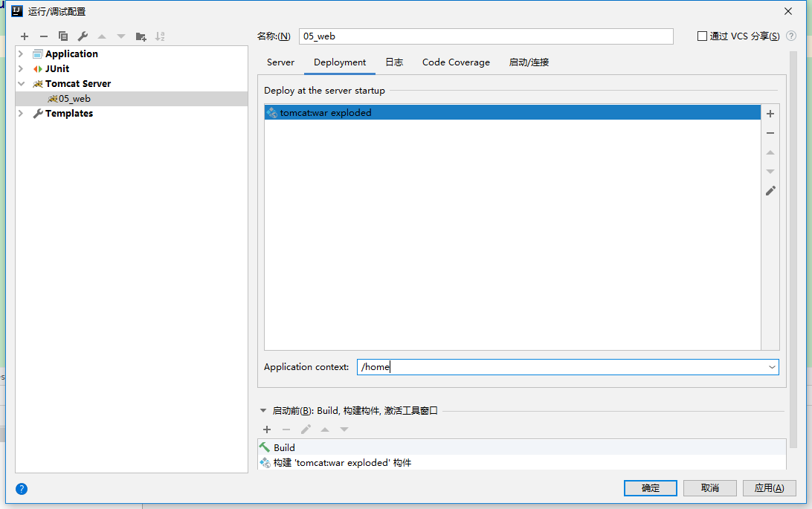Collapse the 启动前 section
Image resolution: width=812 pixels, height=509 pixels.
(263, 411)
